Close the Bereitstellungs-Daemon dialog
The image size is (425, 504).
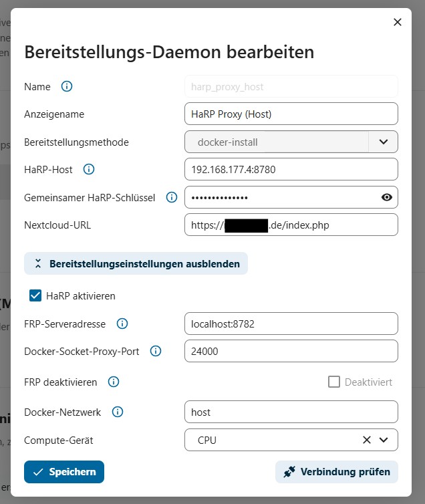coord(398,22)
